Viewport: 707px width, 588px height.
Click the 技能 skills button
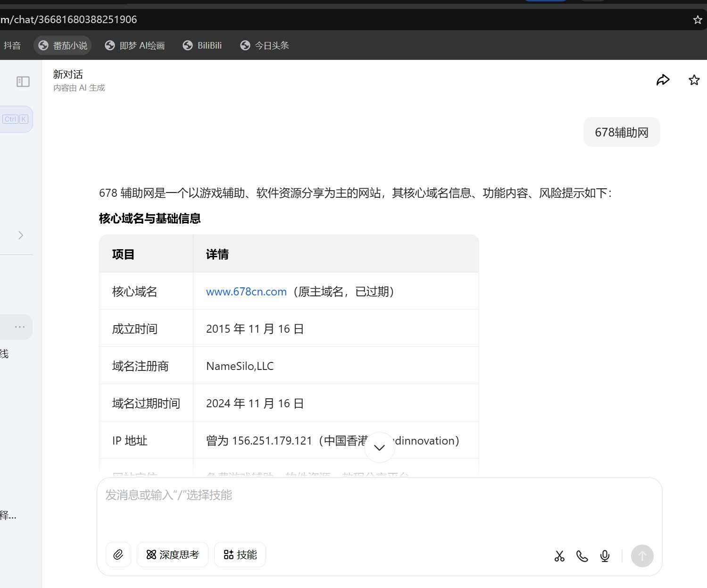[240, 554]
